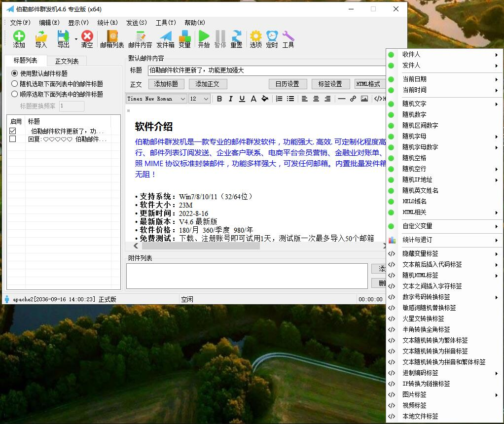This screenshot has height=424, width=504.
Task: Switch to the 正文列表 tab
Action: [67, 61]
